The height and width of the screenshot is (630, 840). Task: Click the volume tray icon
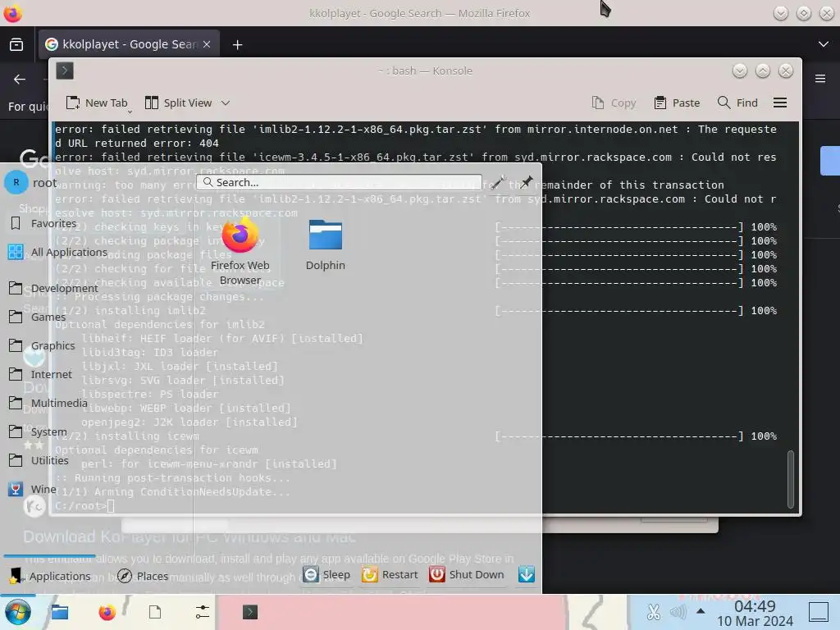point(678,612)
